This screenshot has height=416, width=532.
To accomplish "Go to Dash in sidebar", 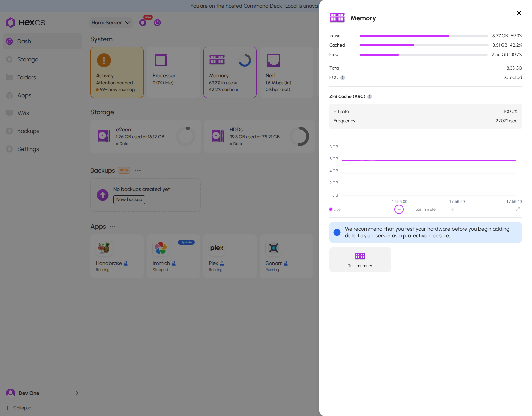I will (43, 41).
